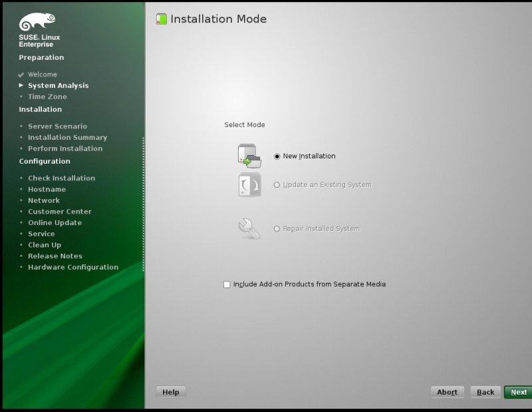
Task: Select Update an Existing System radio option
Action: (x=277, y=185)
